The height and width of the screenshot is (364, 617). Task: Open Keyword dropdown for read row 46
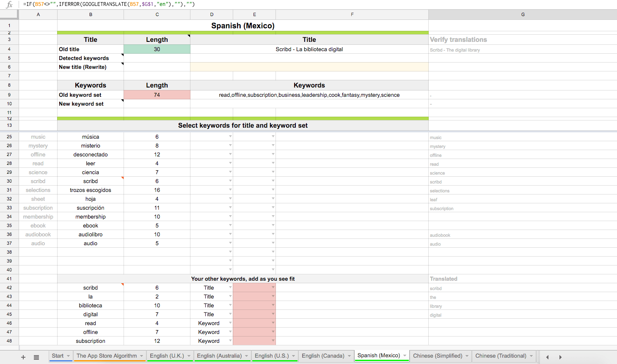[x=230, y=323]
